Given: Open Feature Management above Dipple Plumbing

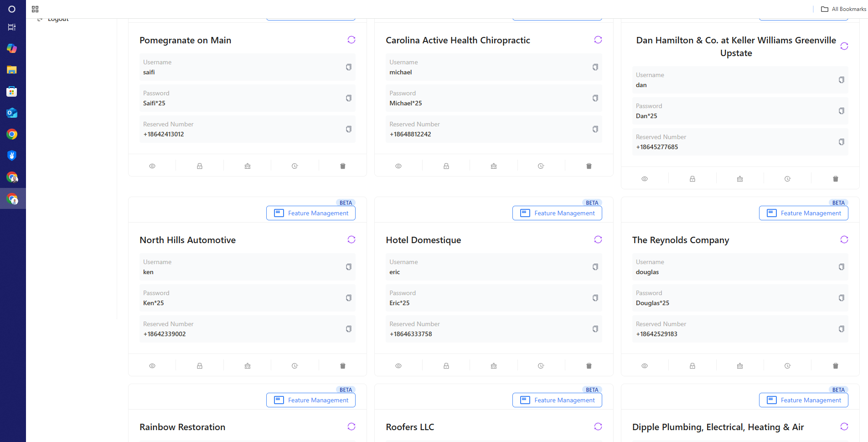Looking at the screenshot, I should tap(803, 400).
